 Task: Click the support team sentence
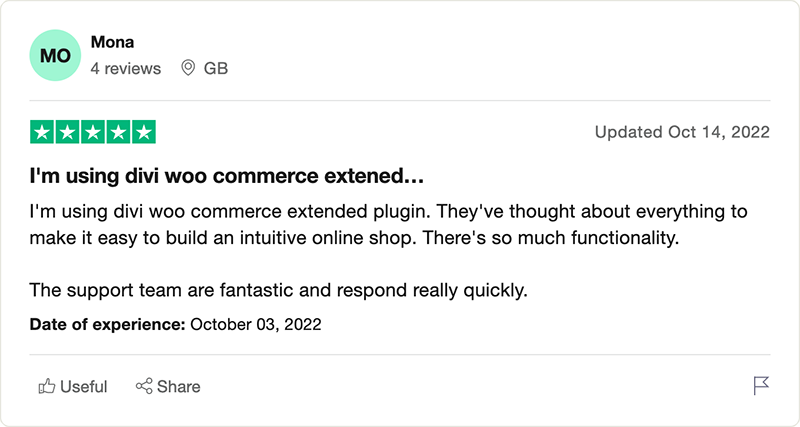[x=279, y=290]
